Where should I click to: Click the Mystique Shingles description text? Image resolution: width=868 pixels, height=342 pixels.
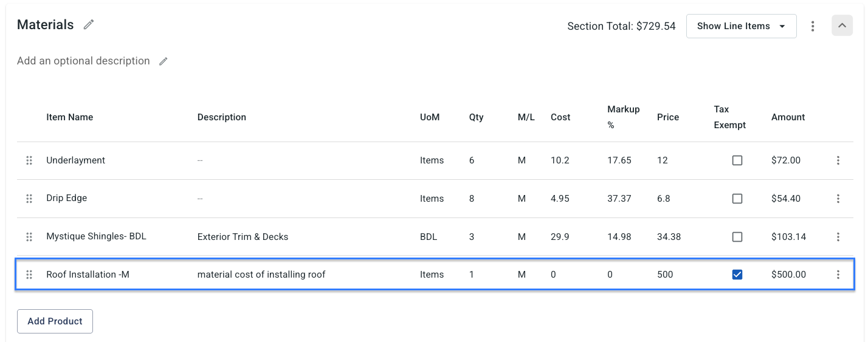tap(243, 237)
